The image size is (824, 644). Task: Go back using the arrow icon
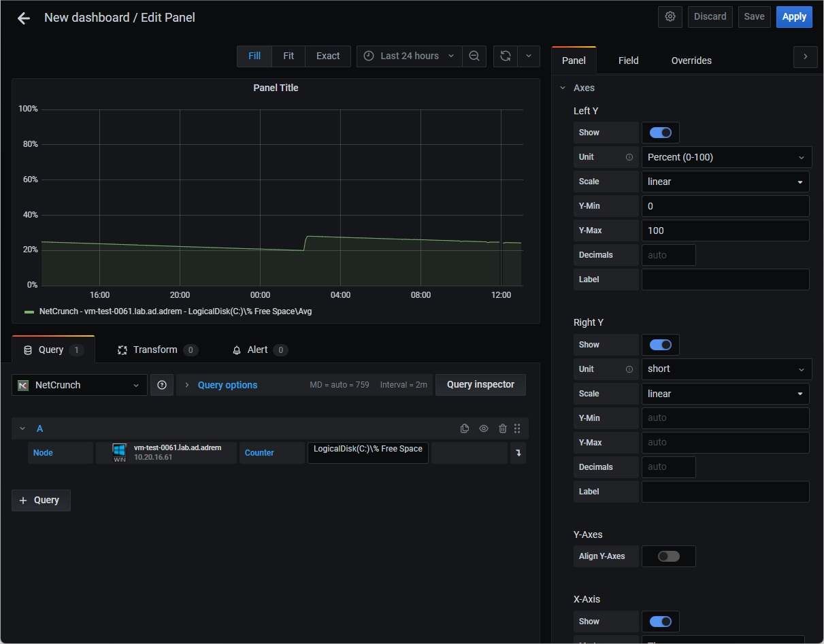coord(24,18)
